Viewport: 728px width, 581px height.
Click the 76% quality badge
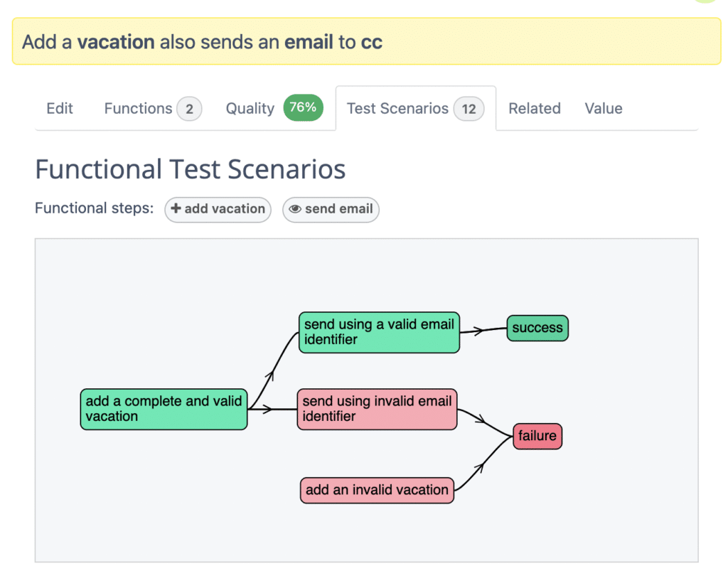tap(303, 108)
